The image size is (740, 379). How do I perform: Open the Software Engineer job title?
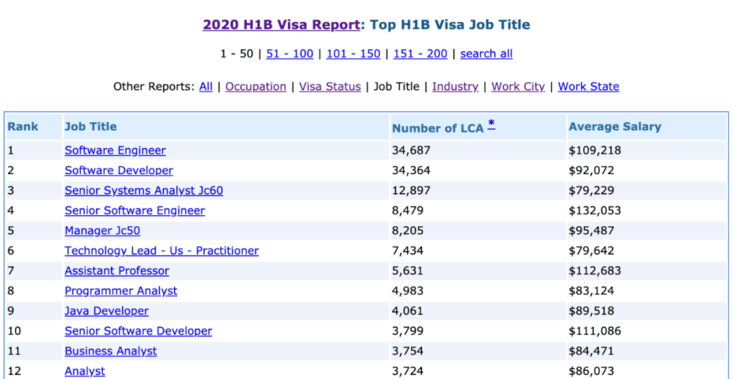(x=115, y=151)
